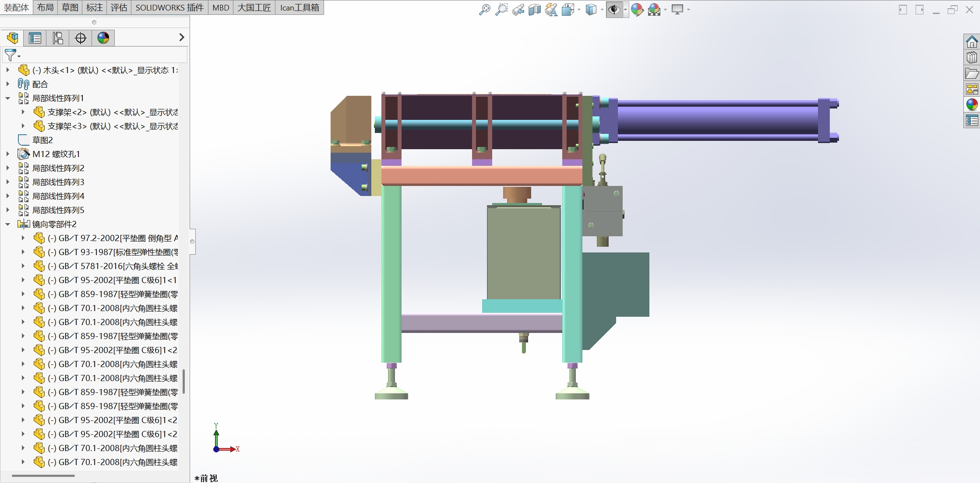Click the feature tree vertical scrollbar
This screenshot has height=483, width=980.
coord(183,381)
